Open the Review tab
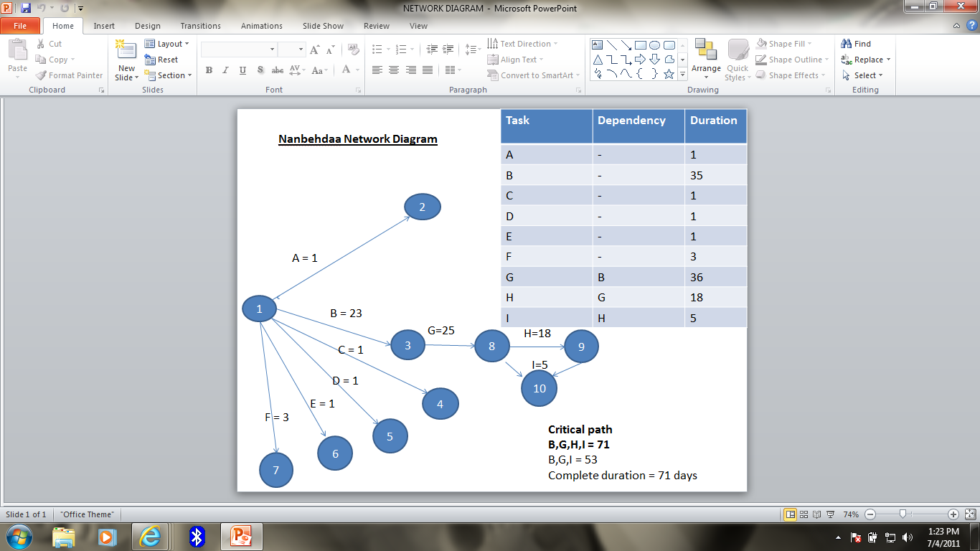This screenshot has width=980, height=551. [x=377, y=26]
